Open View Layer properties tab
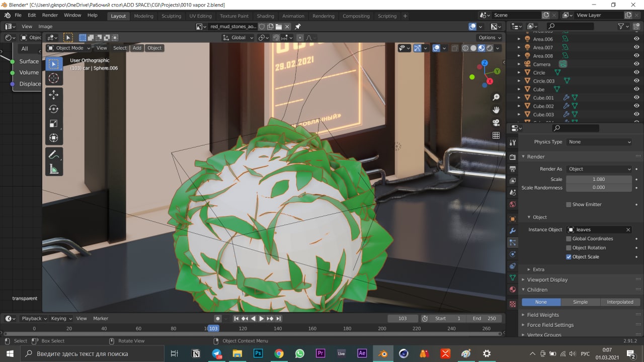644x362 pixels. pyautogui.click(x=513, y=180)
